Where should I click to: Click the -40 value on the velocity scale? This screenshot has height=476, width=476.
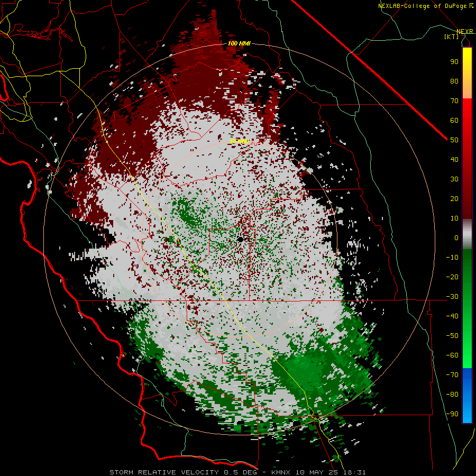pos(452,316)
